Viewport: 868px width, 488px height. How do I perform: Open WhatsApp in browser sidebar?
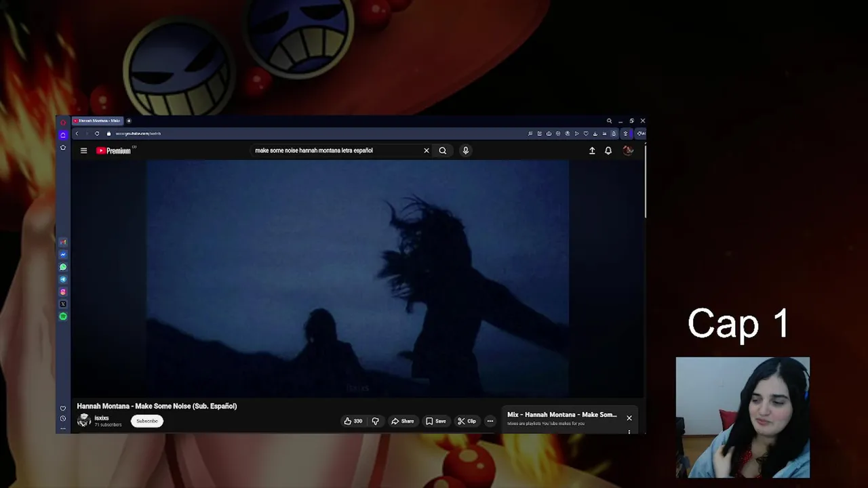(x=63, y=267)
